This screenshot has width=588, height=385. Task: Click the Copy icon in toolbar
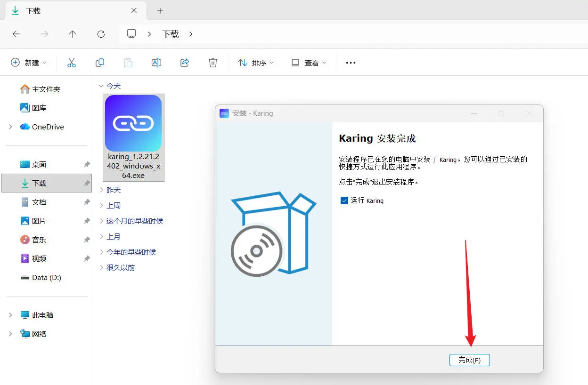[100, 63]
